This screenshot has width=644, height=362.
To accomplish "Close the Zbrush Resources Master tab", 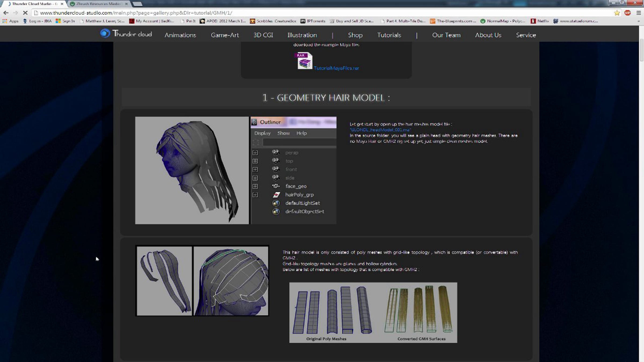I will click(126, 4).
